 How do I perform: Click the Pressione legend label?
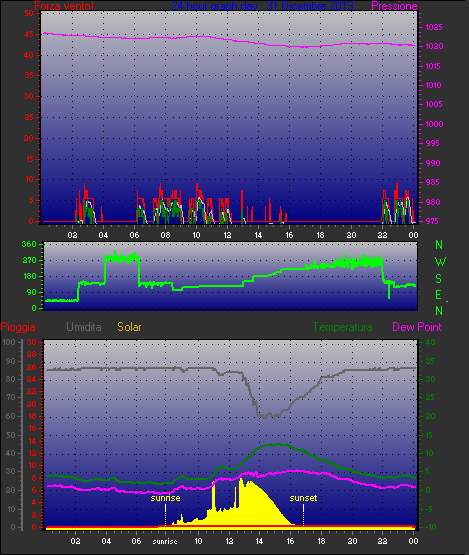point(394,6)
